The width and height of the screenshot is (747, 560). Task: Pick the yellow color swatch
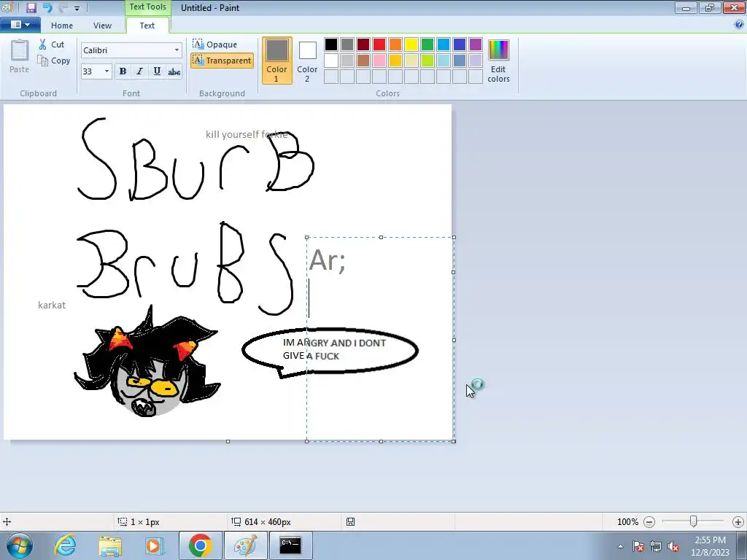(411, 44)
